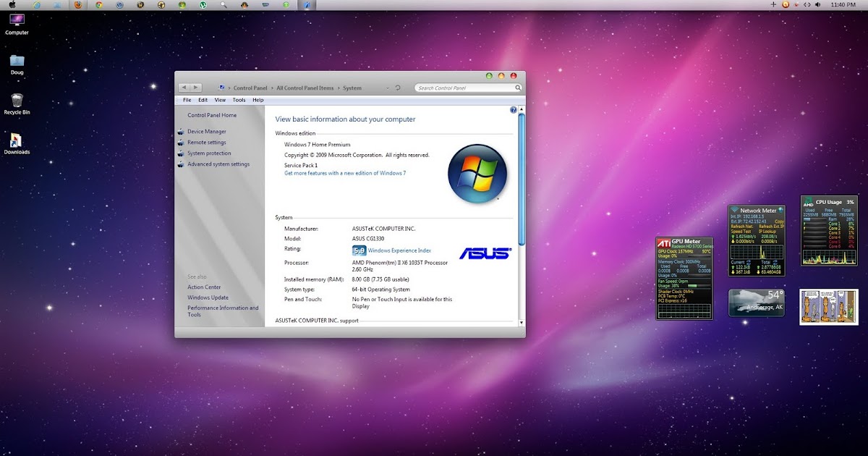Open the Doug folder on desktop
Image resolution: width=868 pixels, height=456 pixels.
pyautogui.click(x=17, y=64)
